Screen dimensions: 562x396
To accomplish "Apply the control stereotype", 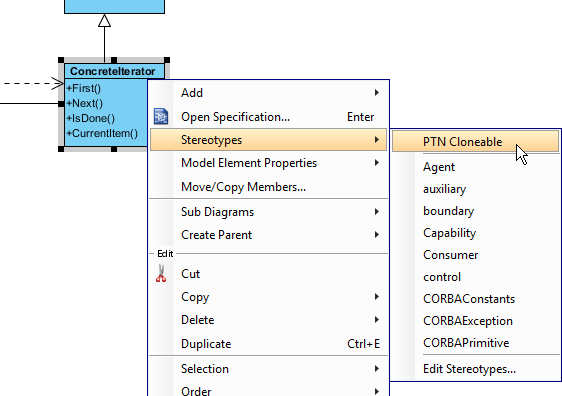I will 475,277.
